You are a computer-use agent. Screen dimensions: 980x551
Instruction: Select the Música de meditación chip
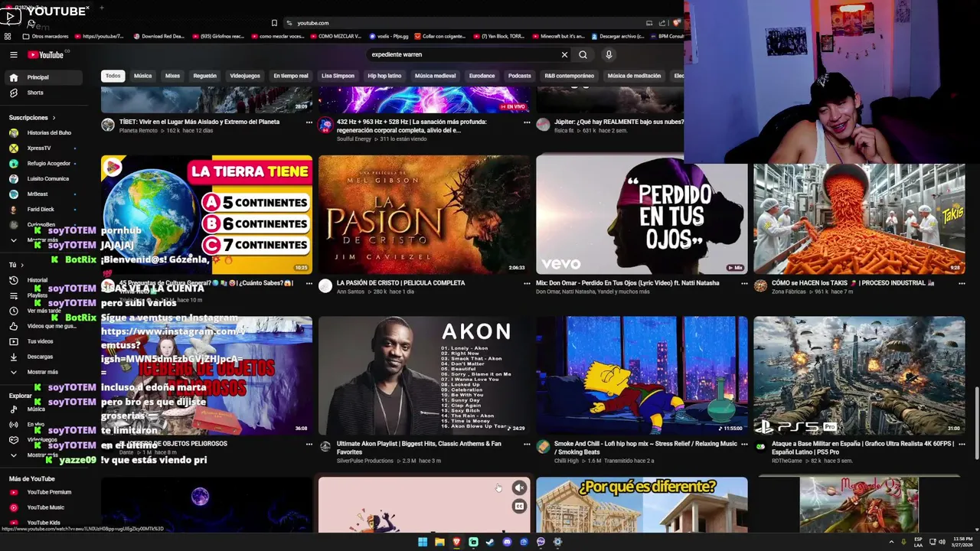634,76
